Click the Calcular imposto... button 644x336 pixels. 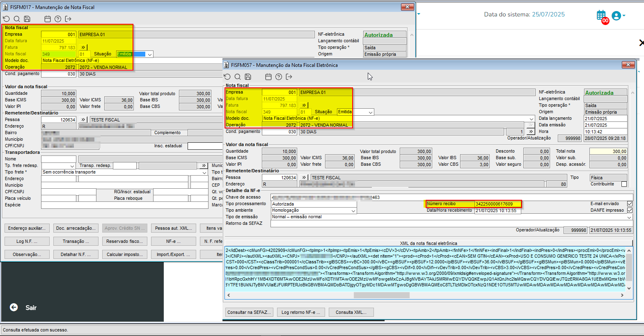click(125, 254)
